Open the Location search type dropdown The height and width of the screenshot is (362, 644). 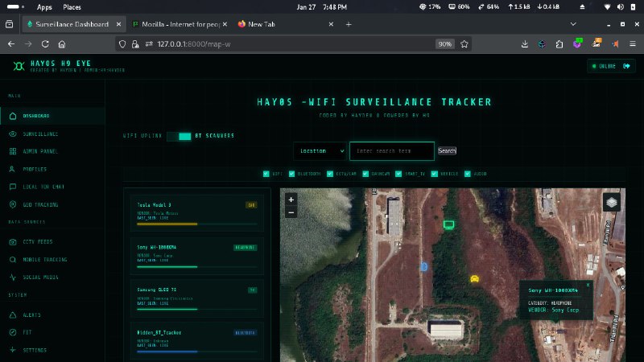(320, 150)
